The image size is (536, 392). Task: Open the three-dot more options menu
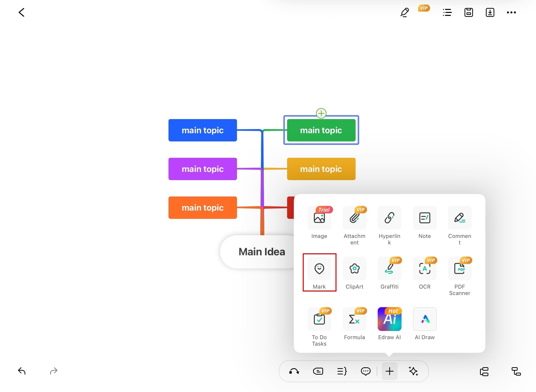click(x=511, y=12)
